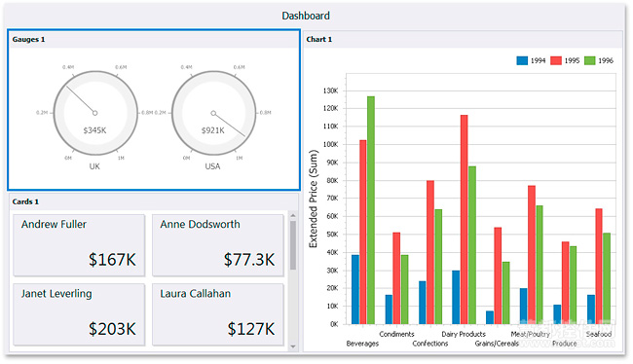This screenshot has width=633, height=364.
Task: Click the Beverages axis label
Action: tap(362, 344)
